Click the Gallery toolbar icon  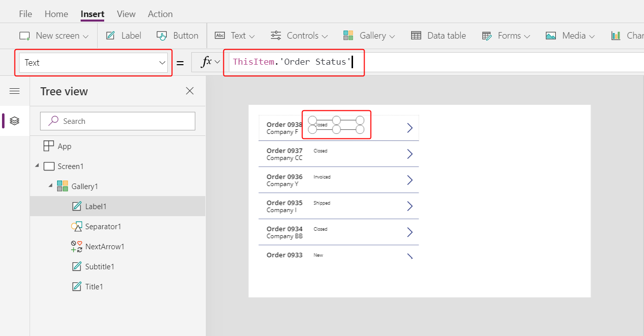click(349, 36)
